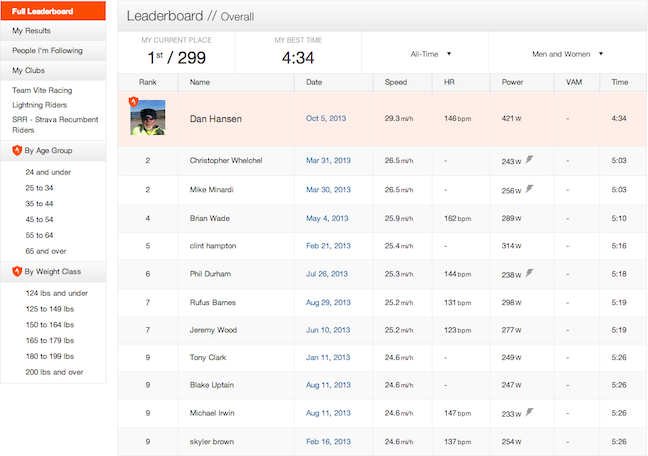Open Michael Irwin's Aug 11, 2013 activity
This screenshot has width=648, height=456.
point(328,413)
